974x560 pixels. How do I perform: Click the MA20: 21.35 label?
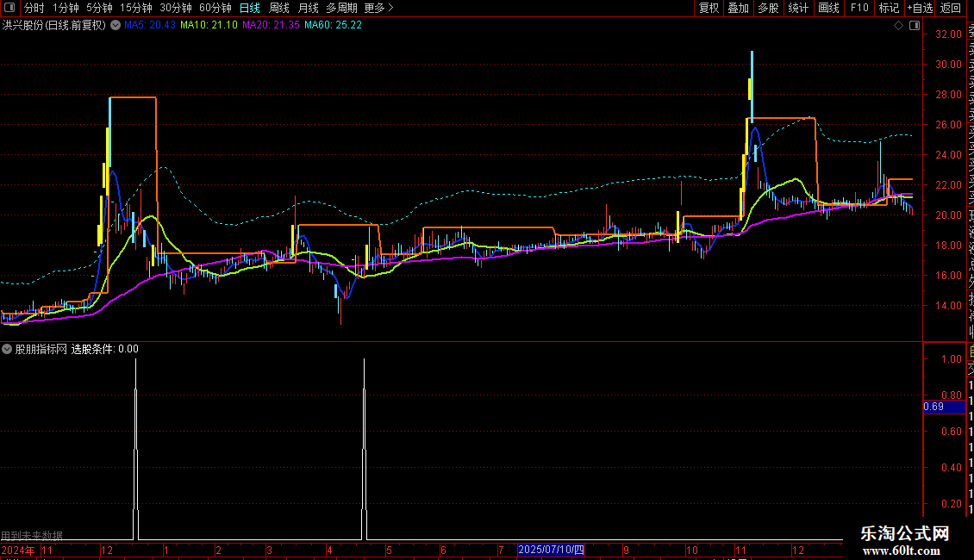271,25
